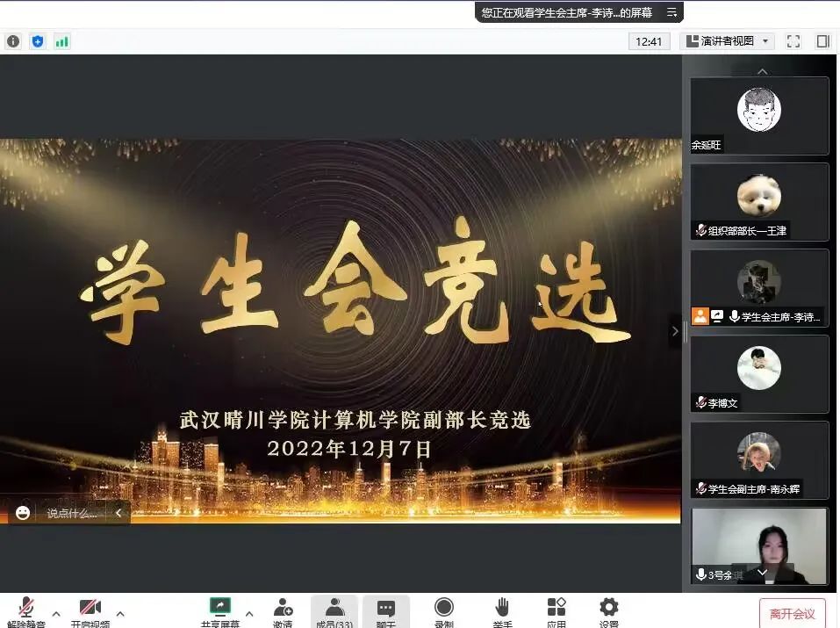Expand video options arrow beside camera
This screenshot has height=628, width=840.
pyautogui.click(x=120, y=613)
